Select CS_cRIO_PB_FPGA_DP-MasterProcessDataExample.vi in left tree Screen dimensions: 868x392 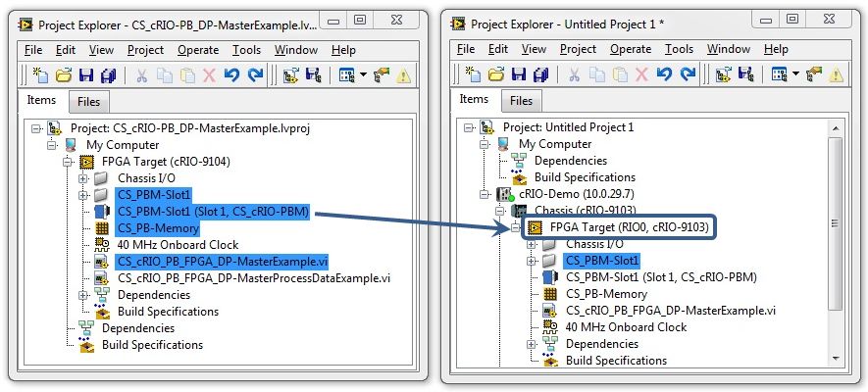point(253,278)
